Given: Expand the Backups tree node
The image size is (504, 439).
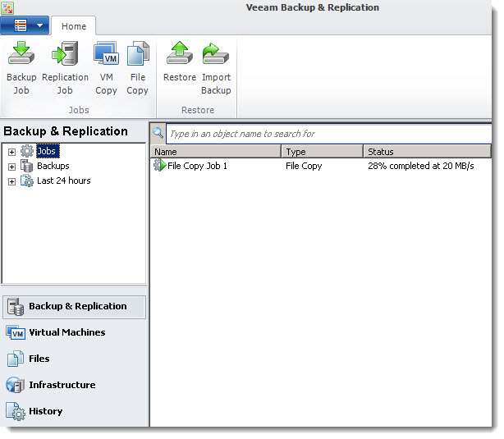Looking at the screenshot, I should pos(11,167).
